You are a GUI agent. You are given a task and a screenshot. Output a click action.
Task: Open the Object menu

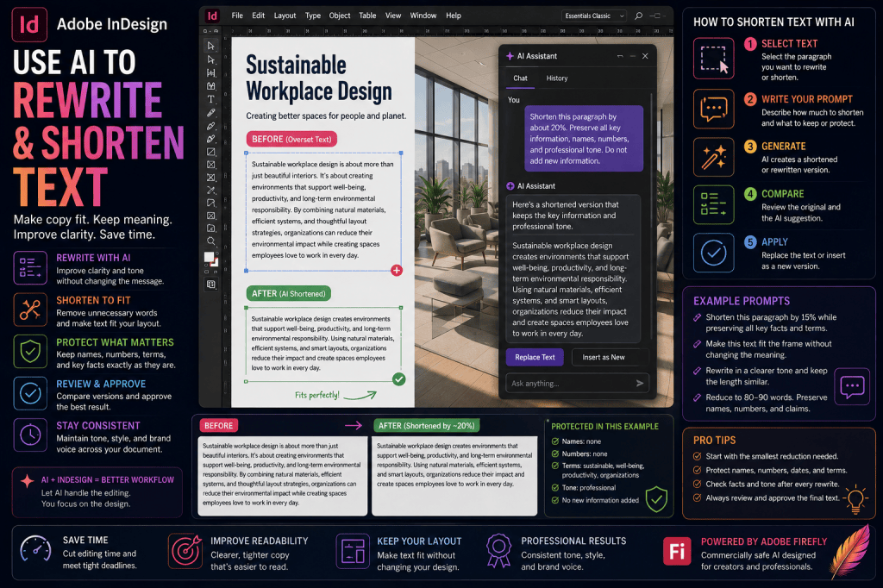340,16
